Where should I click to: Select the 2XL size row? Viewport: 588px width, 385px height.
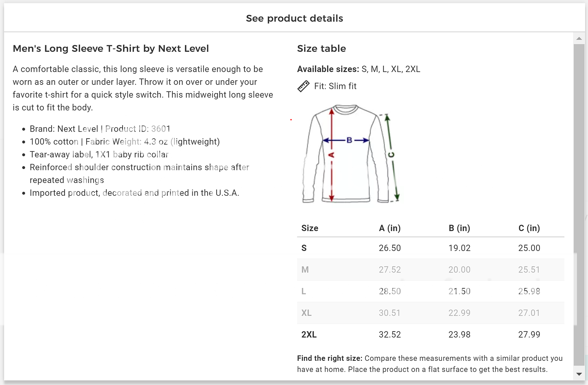430,335
